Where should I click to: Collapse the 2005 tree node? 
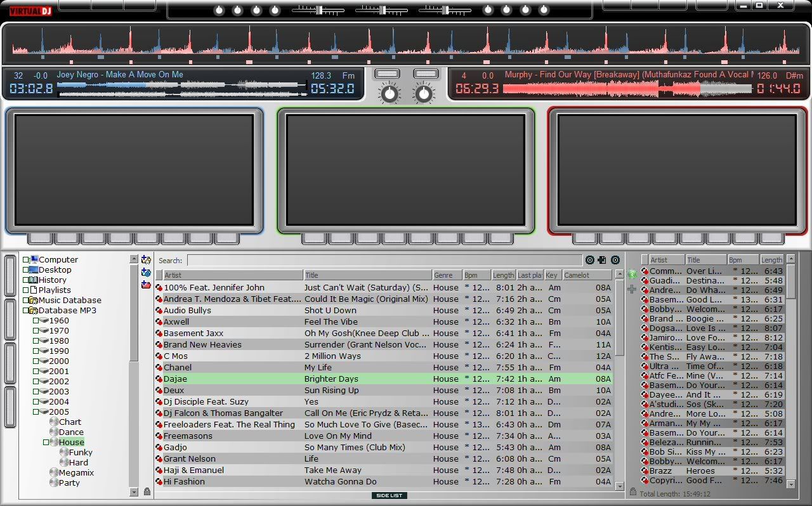[36, 412]
